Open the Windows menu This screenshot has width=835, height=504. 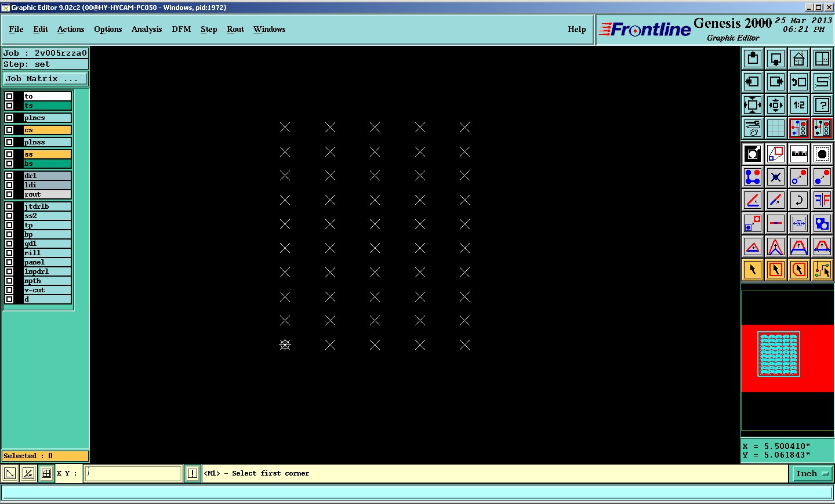click(x=269, y=29)
